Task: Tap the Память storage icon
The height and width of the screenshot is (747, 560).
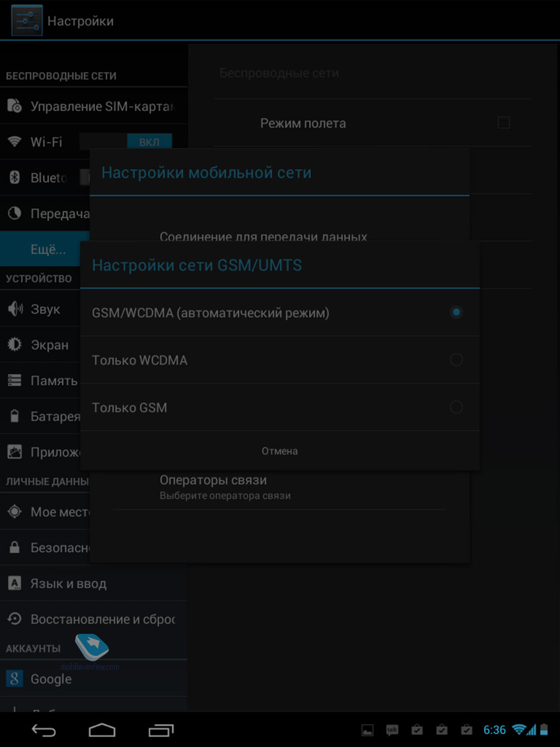Action: (15, 381)
